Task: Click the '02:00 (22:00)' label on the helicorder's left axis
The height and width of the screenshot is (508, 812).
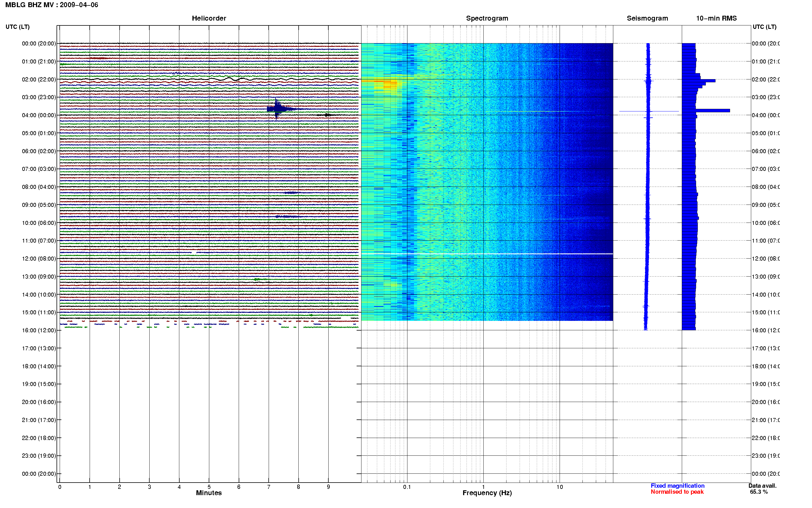Action: 39,79
